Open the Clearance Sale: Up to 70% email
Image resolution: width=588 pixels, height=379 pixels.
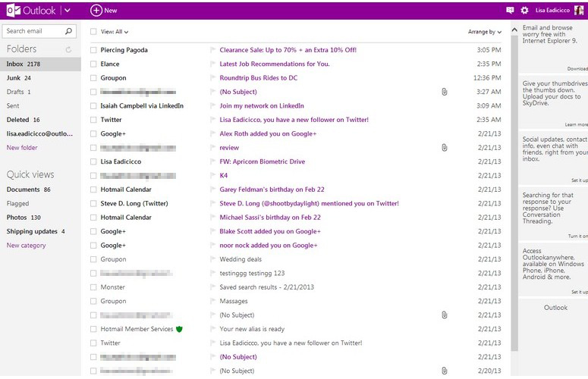click(x=288, y=50)
